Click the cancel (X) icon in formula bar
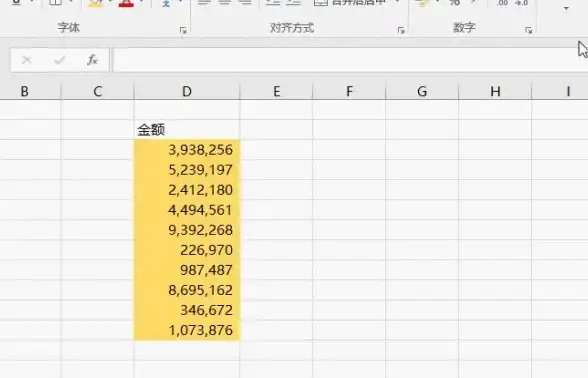Image resolution: width=588 pixels, height=378 pixels. pyautogui.click(x=27, y=60)
